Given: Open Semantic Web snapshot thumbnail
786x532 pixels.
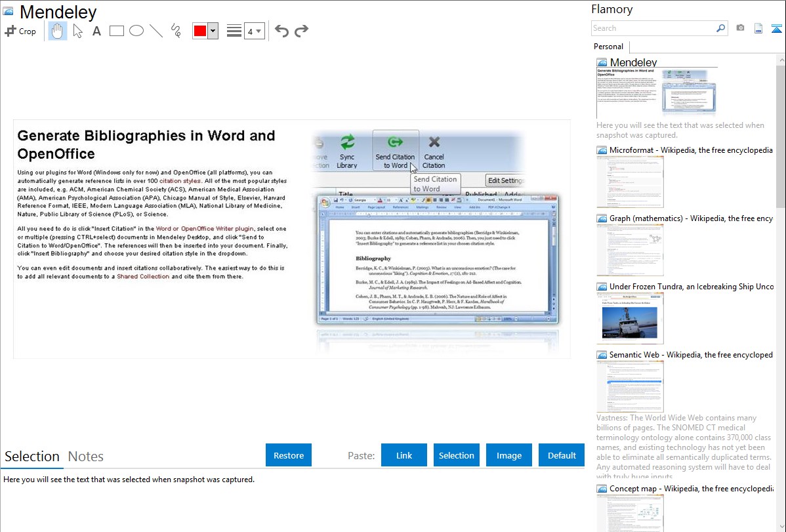Looking at the screenshot, I should [x=630, y=386].
